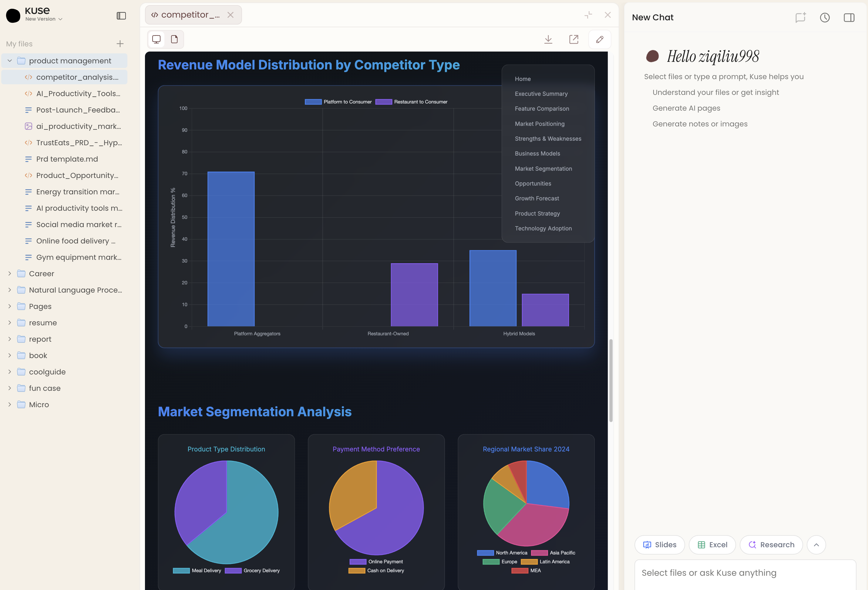The height and width of the screenshot is (590, 868).
Task: Click the Research button
Action: point(771,545)
